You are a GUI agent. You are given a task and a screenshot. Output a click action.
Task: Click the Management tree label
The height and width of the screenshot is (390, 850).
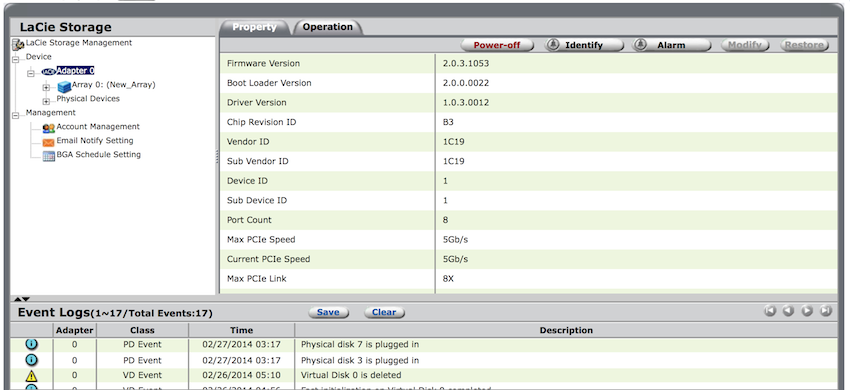point(50,112)
